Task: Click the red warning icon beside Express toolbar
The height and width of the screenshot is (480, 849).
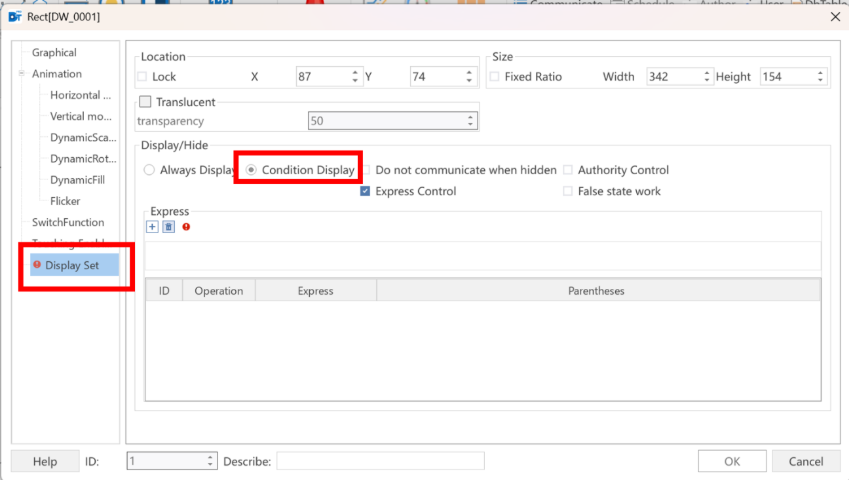Action: (x=186, y=227)
